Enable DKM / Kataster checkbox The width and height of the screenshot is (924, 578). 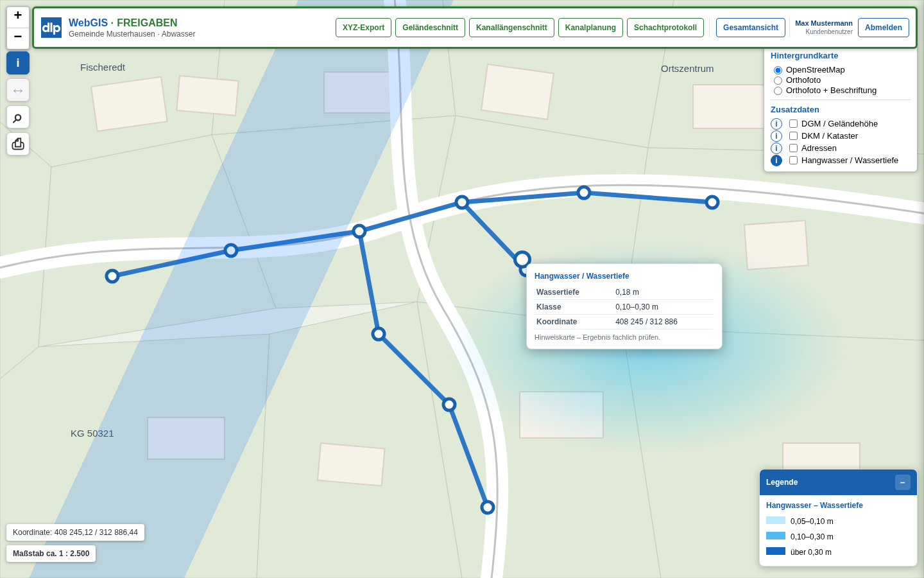coord(793,136)
